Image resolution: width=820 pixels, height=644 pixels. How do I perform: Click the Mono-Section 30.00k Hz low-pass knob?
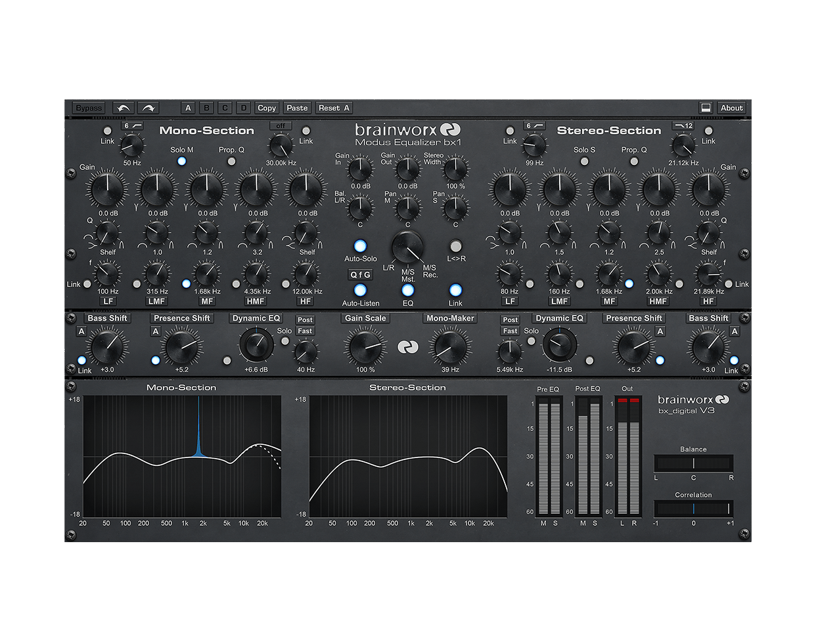point(281,145)
